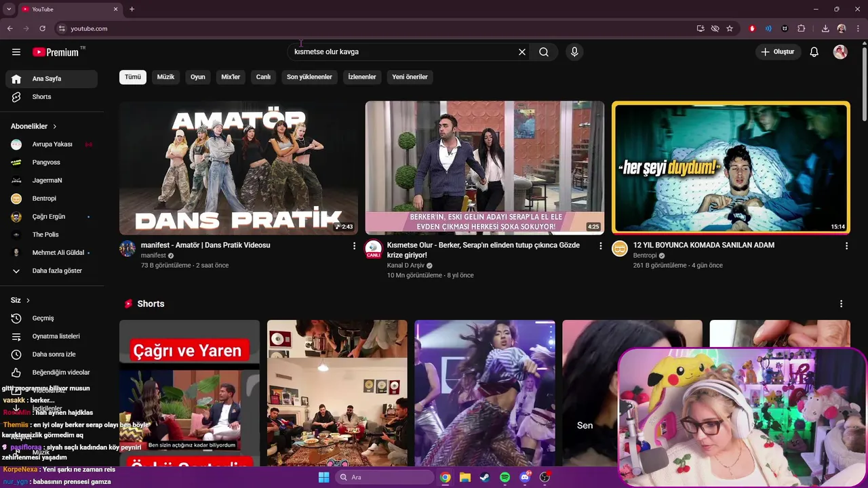Open the Mehmet Ali Güldal channel
Image resolution: width=868 pixels, height=488 pixels.
click(52, 253)
